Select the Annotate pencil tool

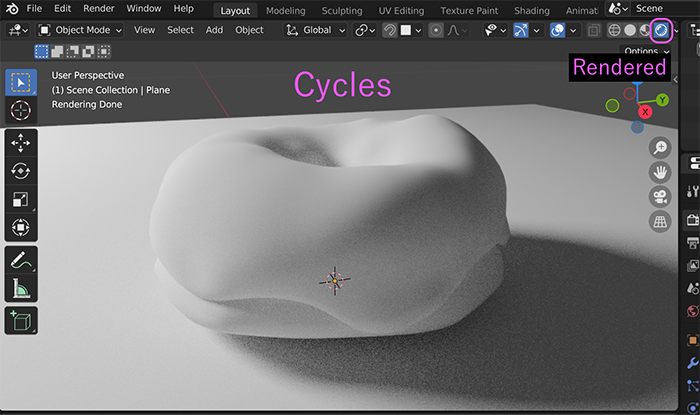tap(21, 260)
